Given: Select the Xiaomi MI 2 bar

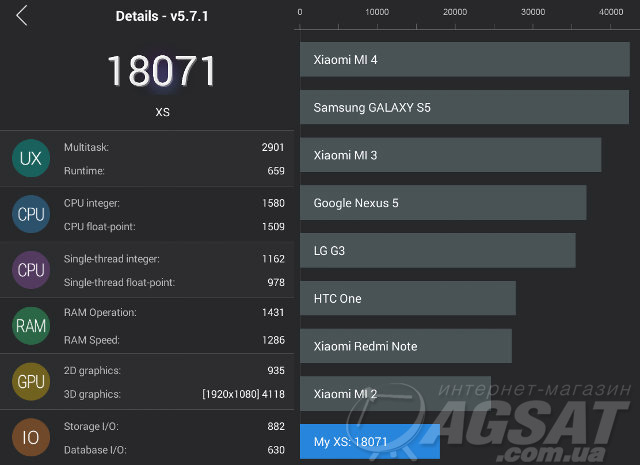Looking at the screenshot, I should 396,394.
